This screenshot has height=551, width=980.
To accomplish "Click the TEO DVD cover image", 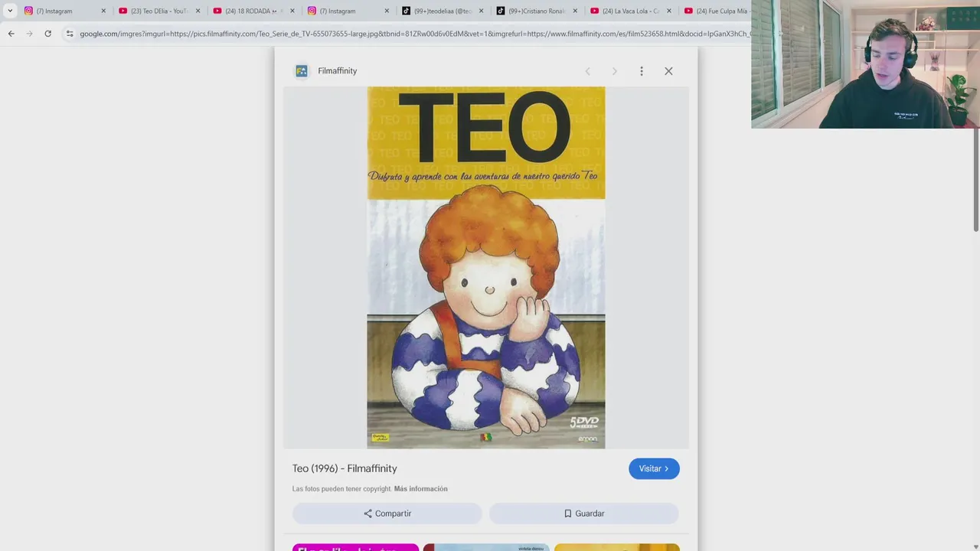I will point(486,267).
